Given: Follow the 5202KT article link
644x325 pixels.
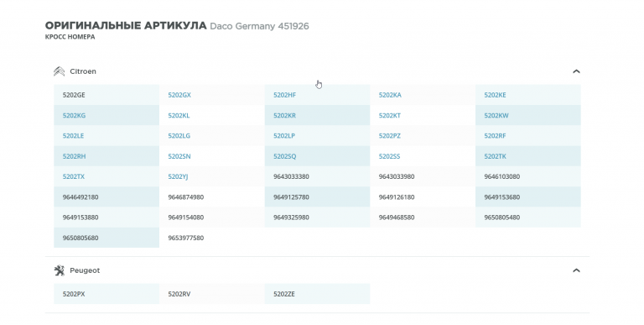Looking at the screenshot, I should click(x=389, y=116).
